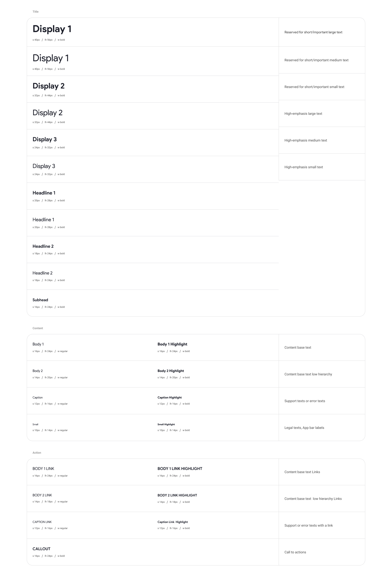392x583 pixels.
Task: Click the bold Headline 2 sample
Action: [x=43, y=246]
